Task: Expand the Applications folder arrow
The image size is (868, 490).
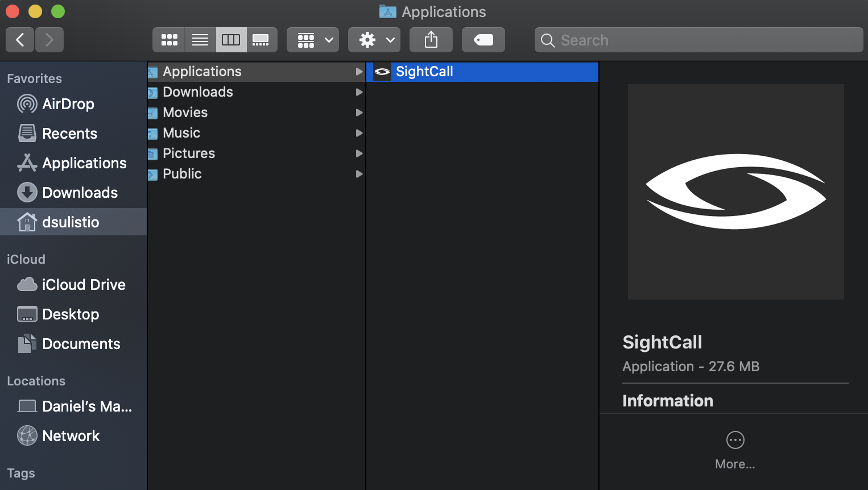Action: (x=359, y=72)
